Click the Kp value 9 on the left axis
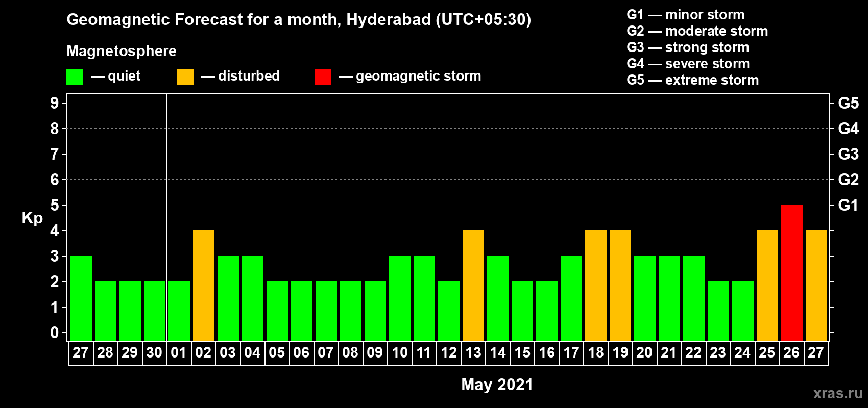 [55, 103]
